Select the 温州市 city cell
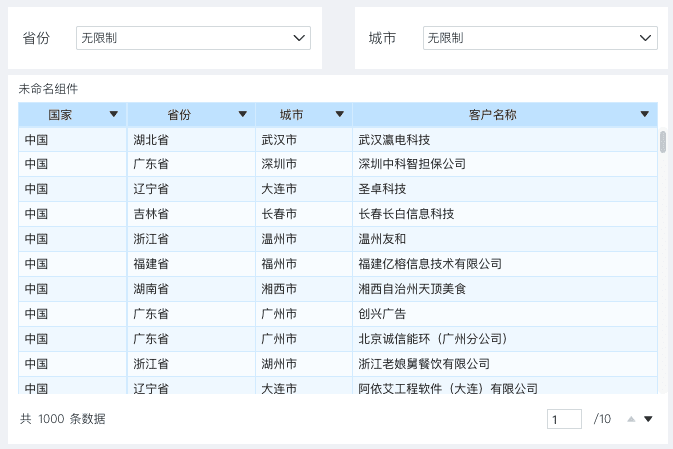Image resolution: width=673 pixels, height=449 pixels. pos(278,239)
